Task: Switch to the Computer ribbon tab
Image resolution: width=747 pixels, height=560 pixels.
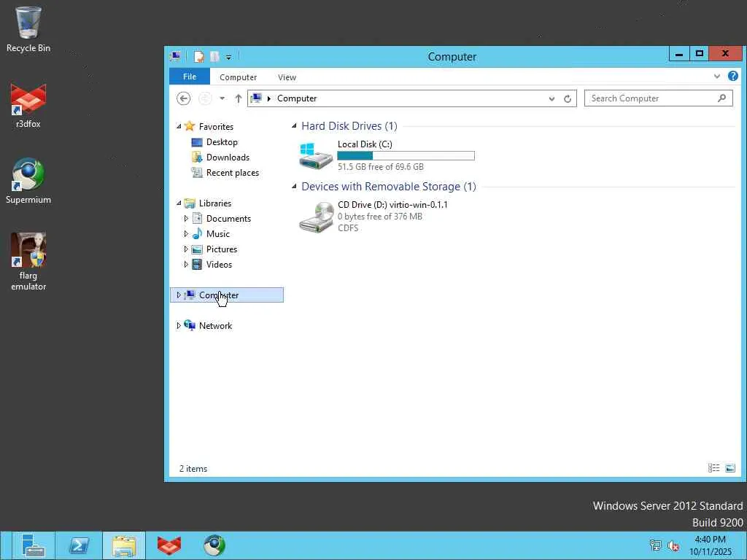Action: coord(239,77)
